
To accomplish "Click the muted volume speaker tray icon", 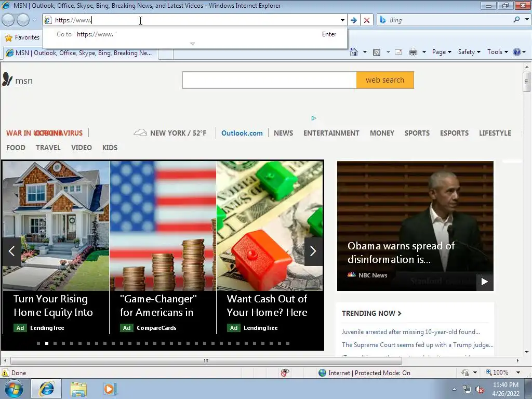I will coord(480,390).
